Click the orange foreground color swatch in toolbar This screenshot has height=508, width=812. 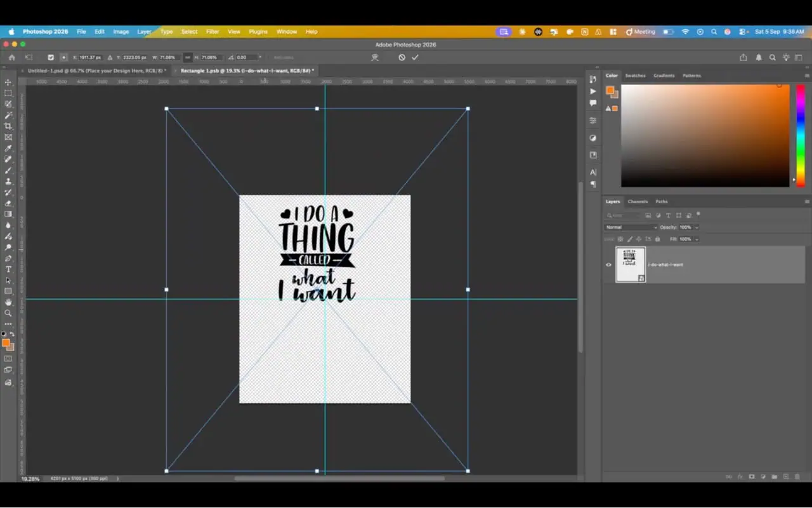(6, 343)
